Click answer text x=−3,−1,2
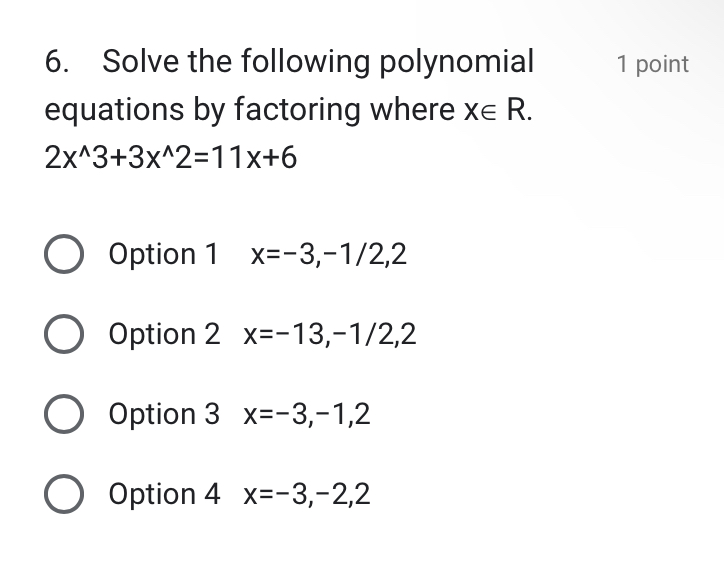The height and width of the screenshot is (563, 724). click(x=307, y=414)
